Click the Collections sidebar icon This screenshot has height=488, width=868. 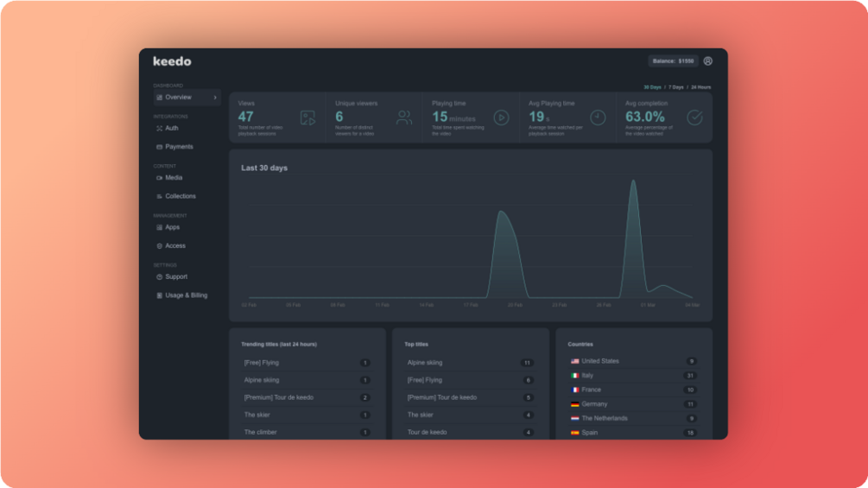click(160, 196)
